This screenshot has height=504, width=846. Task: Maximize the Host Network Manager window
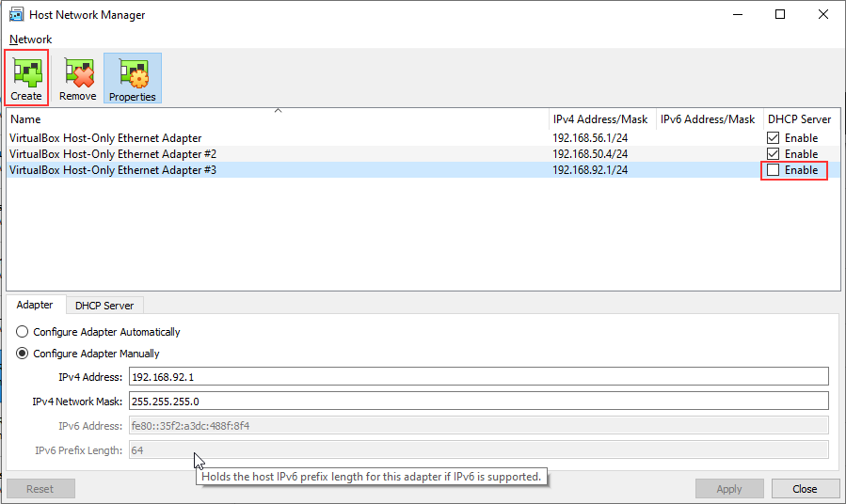coord(780,14)
